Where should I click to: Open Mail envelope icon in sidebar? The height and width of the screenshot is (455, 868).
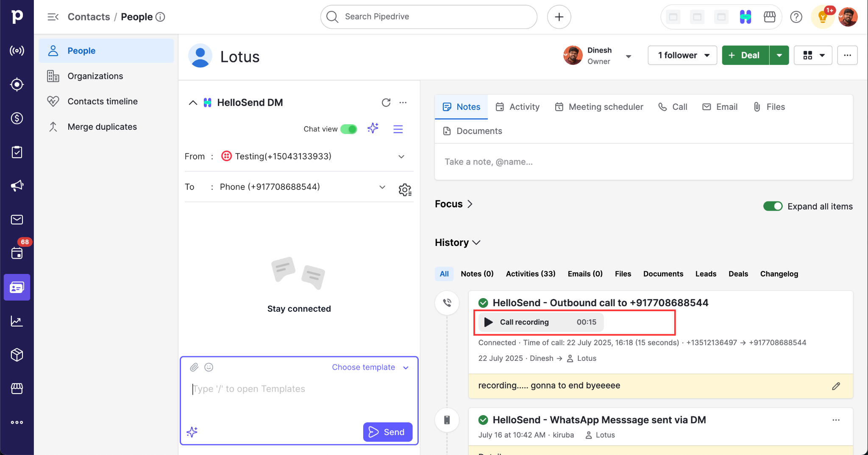tap(17, 220)
